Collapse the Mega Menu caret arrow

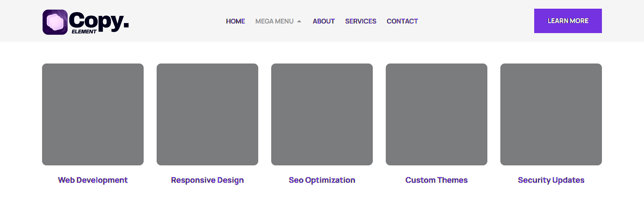(299, 22)
